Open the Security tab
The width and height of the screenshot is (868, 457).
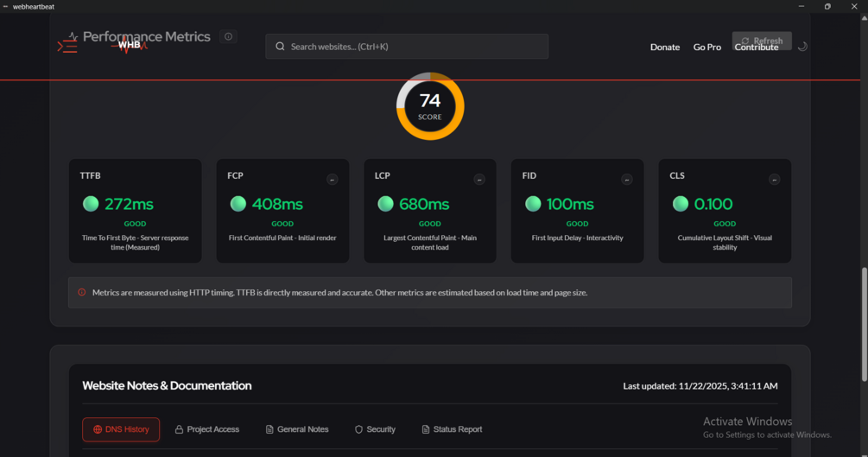click(x=375, y=429)
